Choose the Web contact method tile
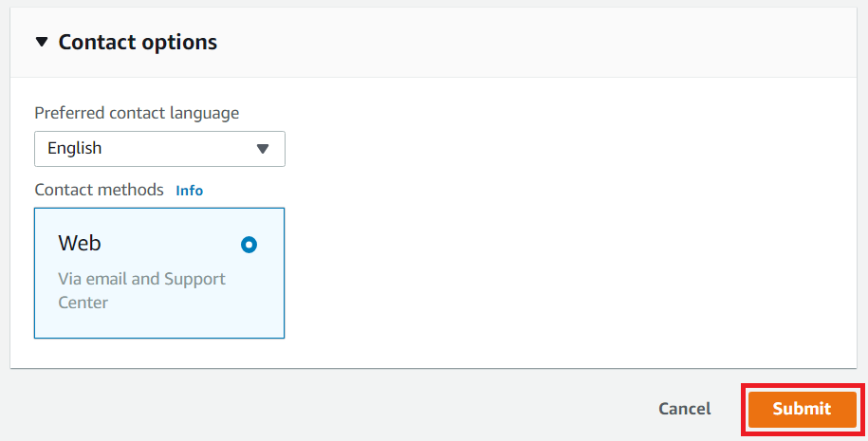The width and height of the screenshot is (868, 441). tap(159, 273)
